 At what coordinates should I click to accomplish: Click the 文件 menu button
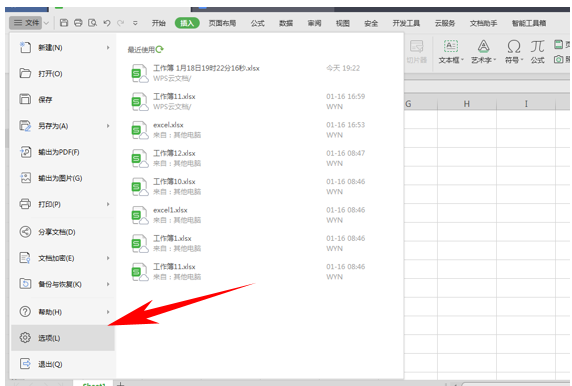click(26, 23)
